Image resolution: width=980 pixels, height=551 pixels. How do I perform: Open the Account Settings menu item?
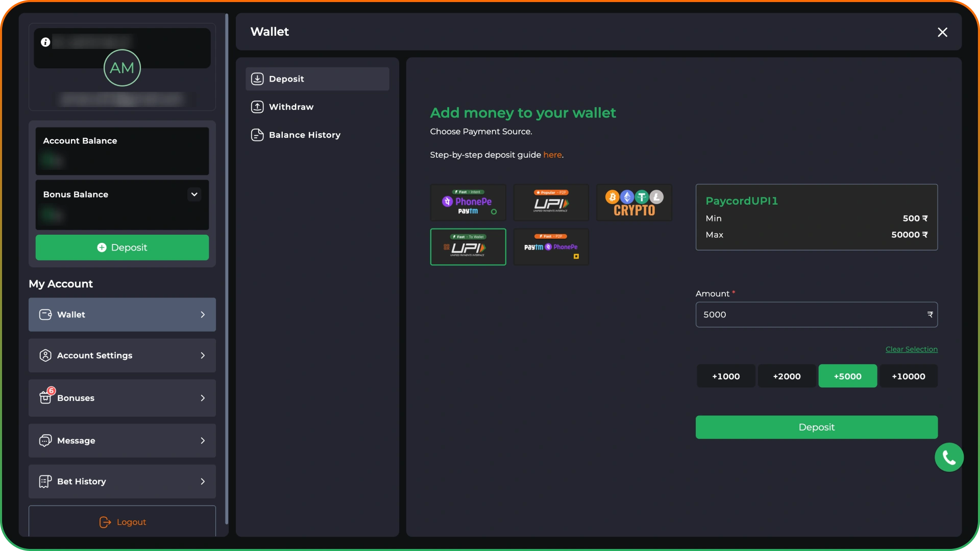pos(122,356)
